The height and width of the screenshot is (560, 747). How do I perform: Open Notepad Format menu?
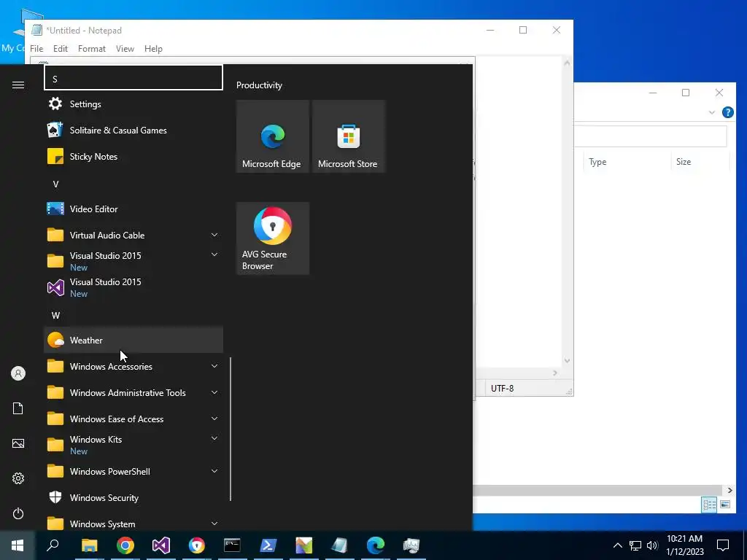click(91, 49)
